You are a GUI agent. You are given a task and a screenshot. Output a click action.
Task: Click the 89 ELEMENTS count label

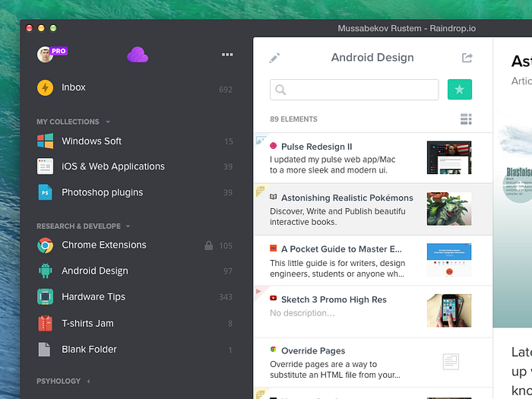click(x=293, y=119)
